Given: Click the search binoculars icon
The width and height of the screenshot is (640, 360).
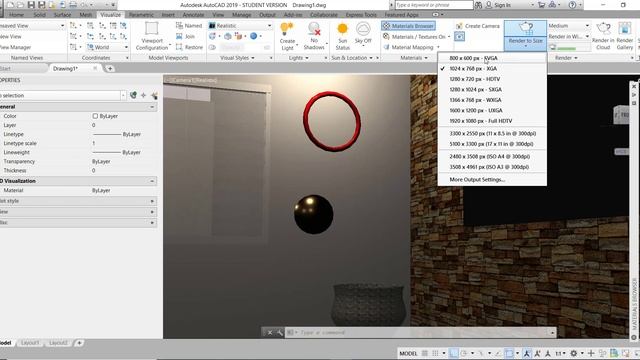Looking at the screenshot, I should click(478, 5).
